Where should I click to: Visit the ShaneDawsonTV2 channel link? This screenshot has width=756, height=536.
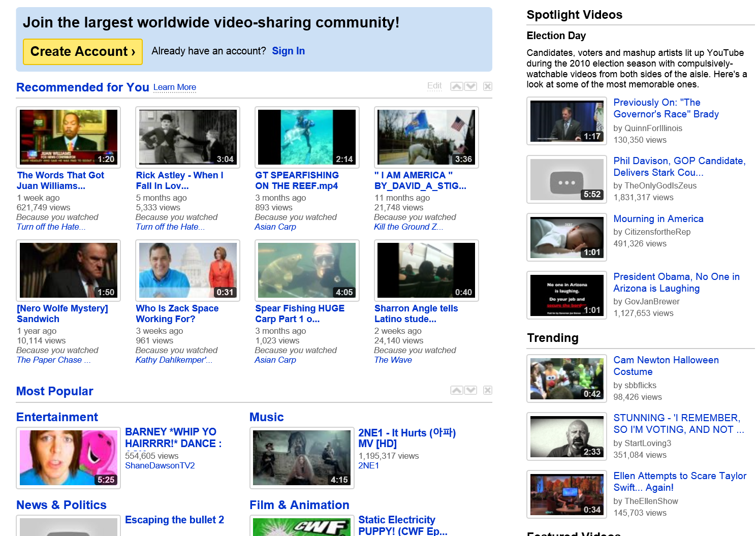(x=160, y=465)
